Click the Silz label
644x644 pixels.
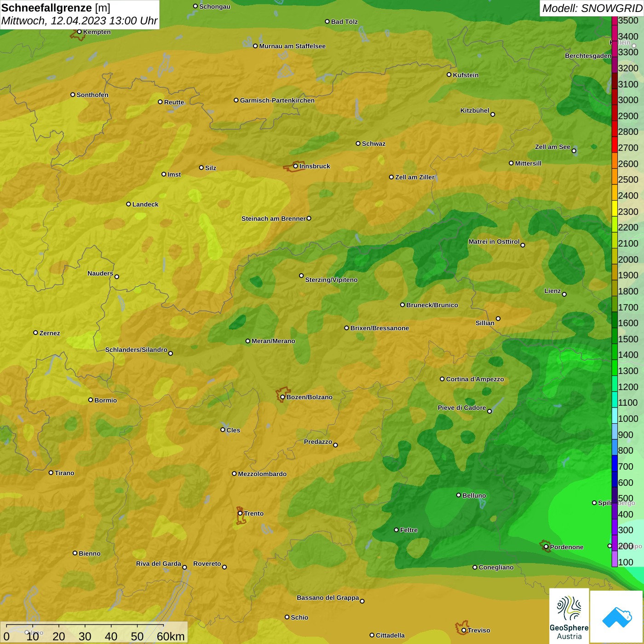[211, 168]
